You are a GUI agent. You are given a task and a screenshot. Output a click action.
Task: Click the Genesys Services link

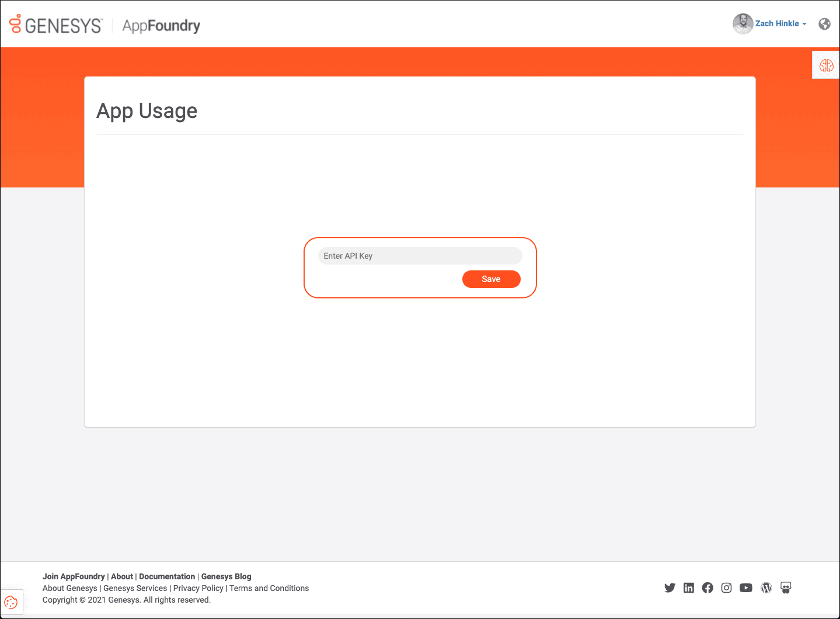pyautogui.click(x=135, y=588)
